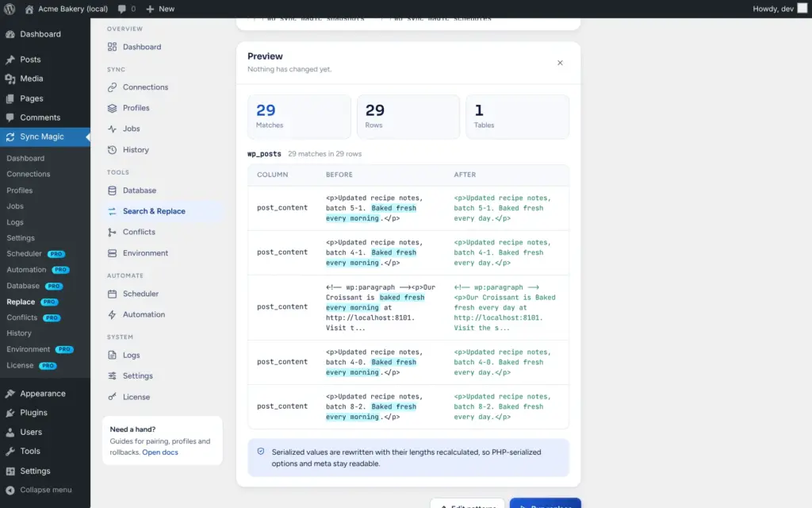Open the user avatar next to Howdy, dev

coord(802,8)
